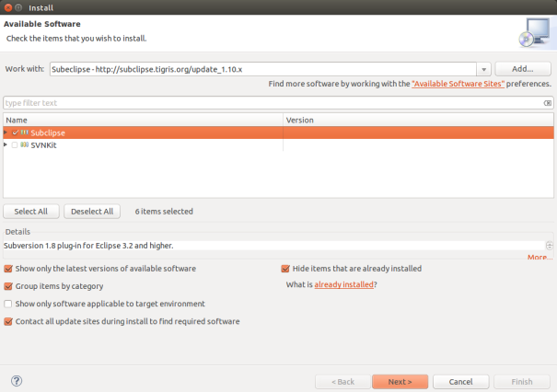Click the Next > button
This screenshot has width=557, height=392.
pos(400,382)
